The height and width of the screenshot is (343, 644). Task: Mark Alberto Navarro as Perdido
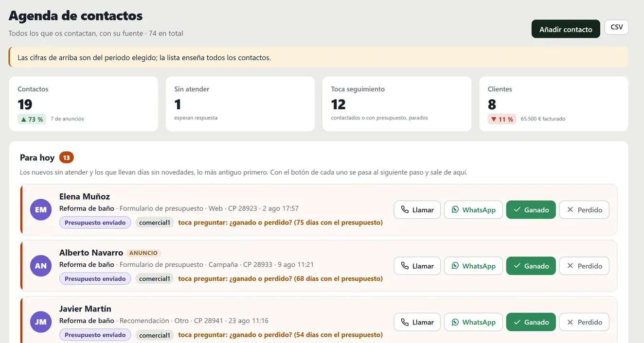(x=584, y=266)
